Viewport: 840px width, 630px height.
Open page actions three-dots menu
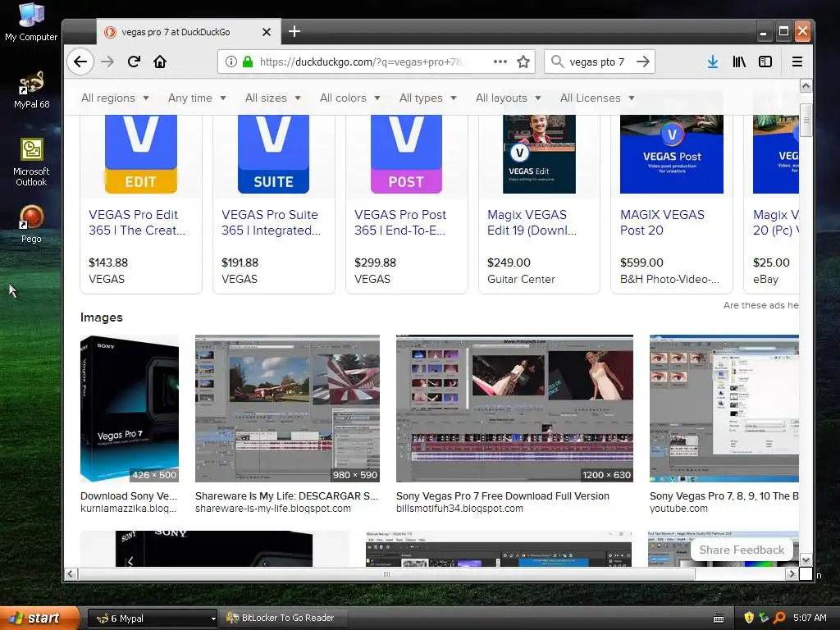[500, 62]
